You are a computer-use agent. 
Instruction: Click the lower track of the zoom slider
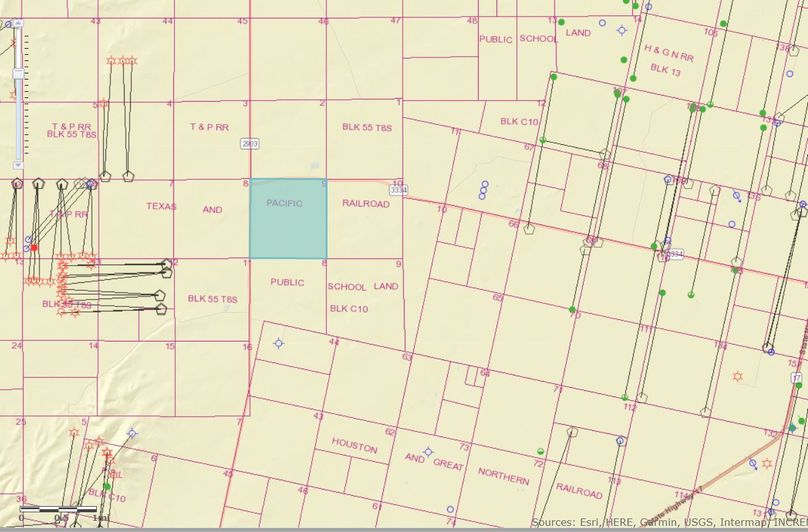coord(19,118)
